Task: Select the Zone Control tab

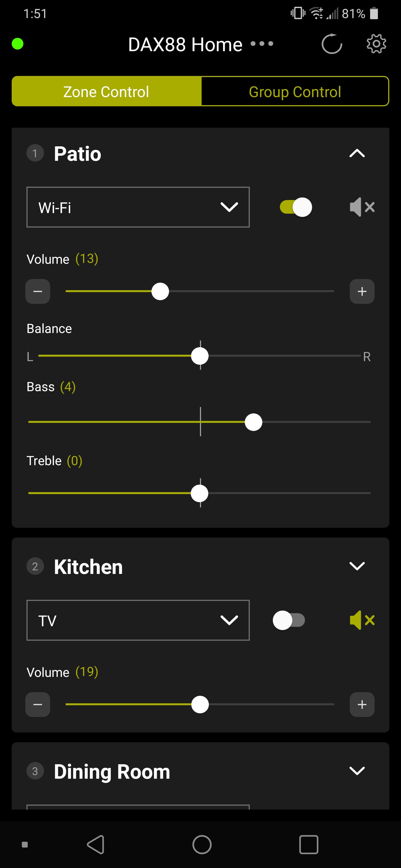Action: click(x=106, y=92)
